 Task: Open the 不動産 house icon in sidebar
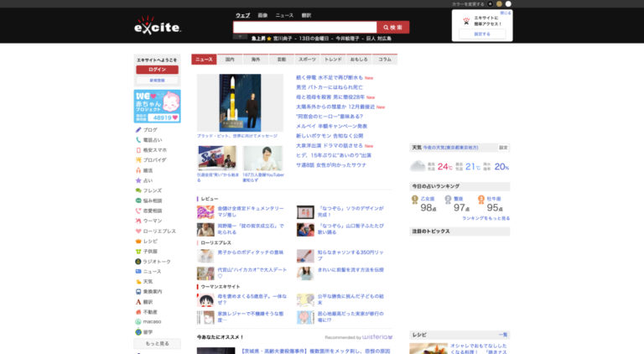pos(138,311)
